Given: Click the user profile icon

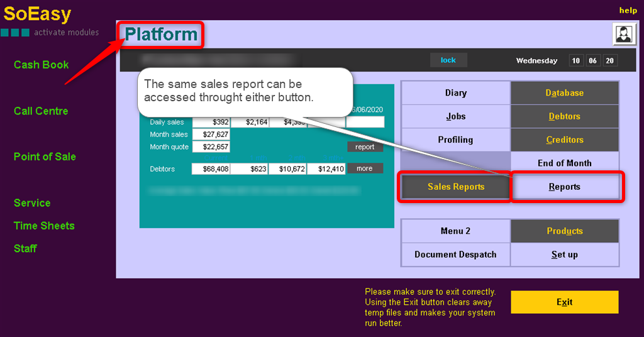Looking at the screenshot, I should point(623,34).
